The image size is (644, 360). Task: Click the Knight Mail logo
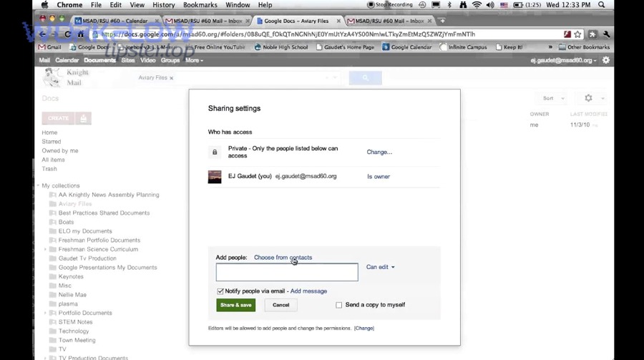(66, 77)
